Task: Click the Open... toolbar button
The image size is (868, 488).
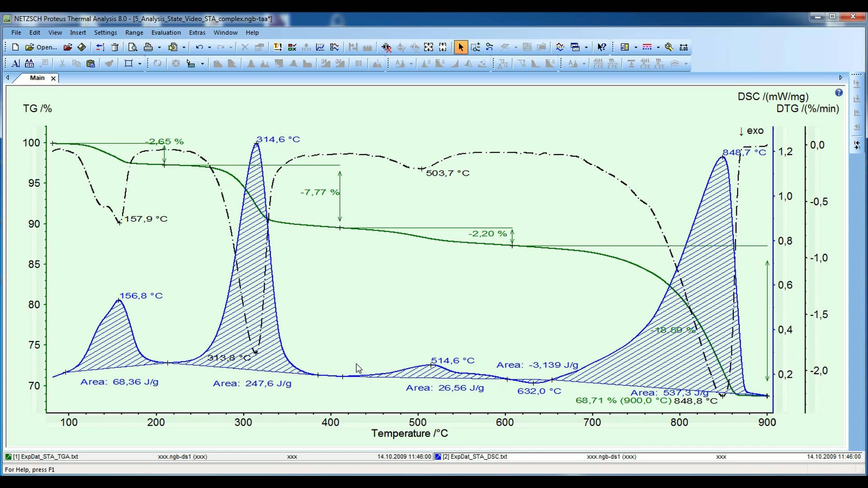Action: point(41,47)
